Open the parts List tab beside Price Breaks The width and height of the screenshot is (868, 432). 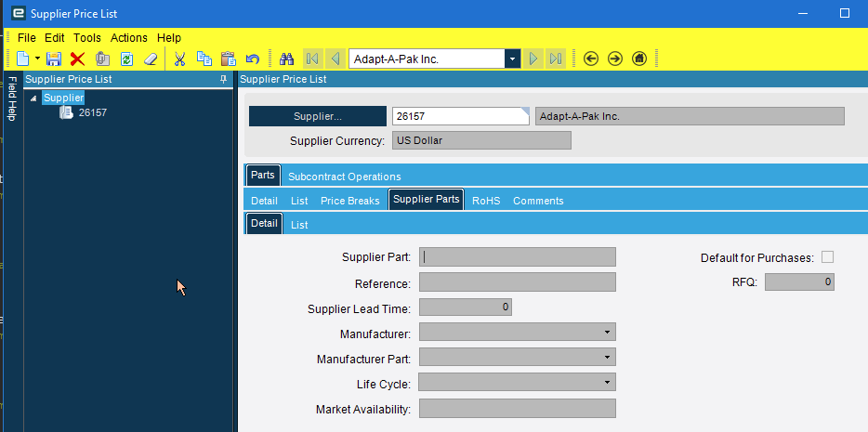(299, 201)
